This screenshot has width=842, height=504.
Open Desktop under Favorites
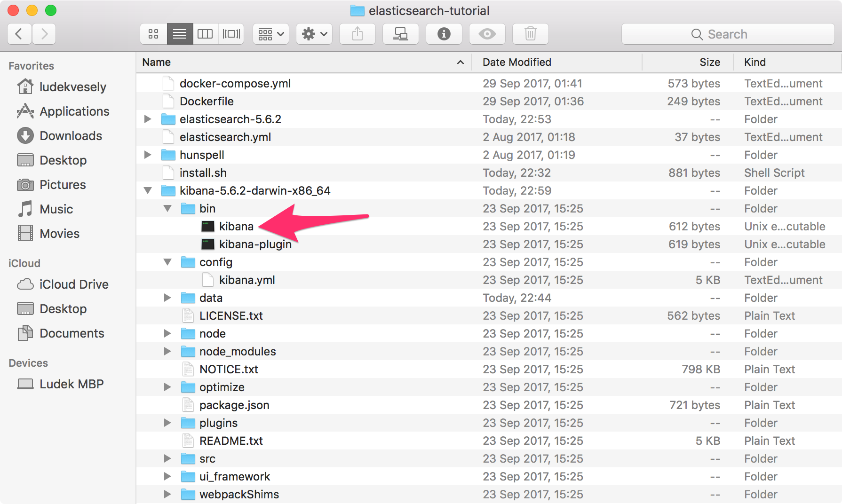pyautogui.click(x=52, y=160)
